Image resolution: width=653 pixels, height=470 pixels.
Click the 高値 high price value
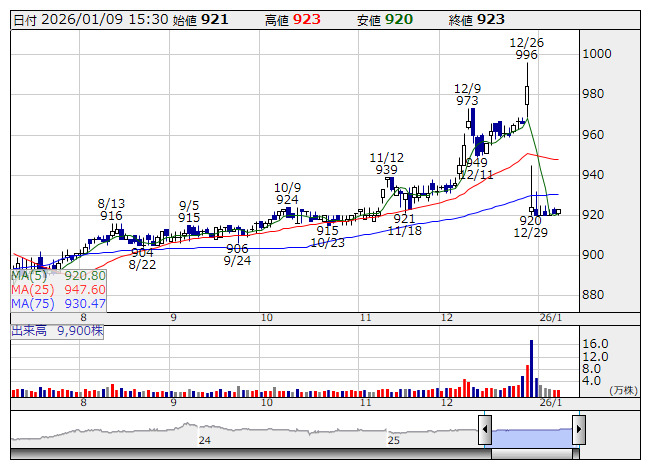[306, 19]
